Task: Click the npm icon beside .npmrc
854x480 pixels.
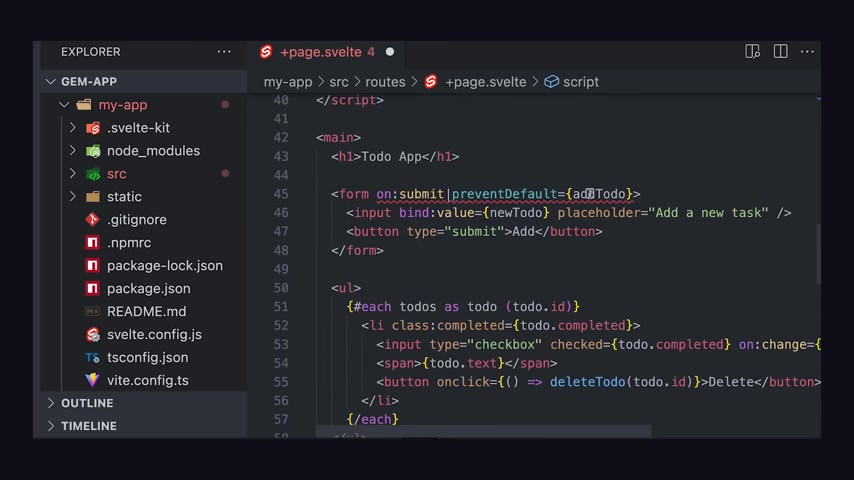Action: (x=93, y=242)
